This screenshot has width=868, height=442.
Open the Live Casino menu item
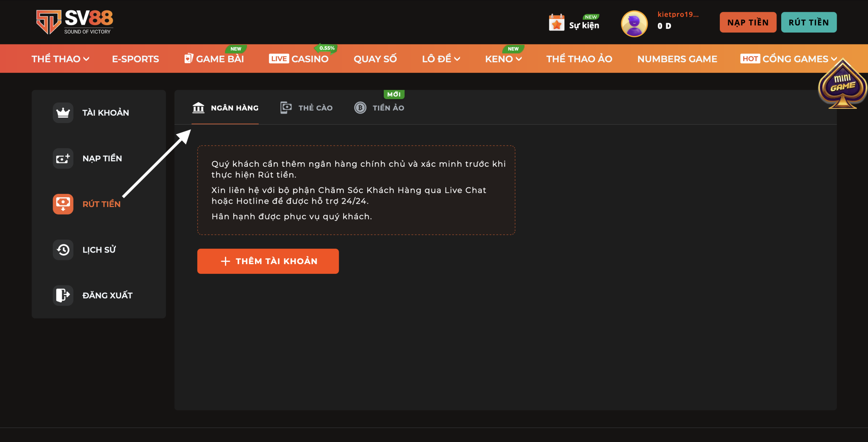299,59
